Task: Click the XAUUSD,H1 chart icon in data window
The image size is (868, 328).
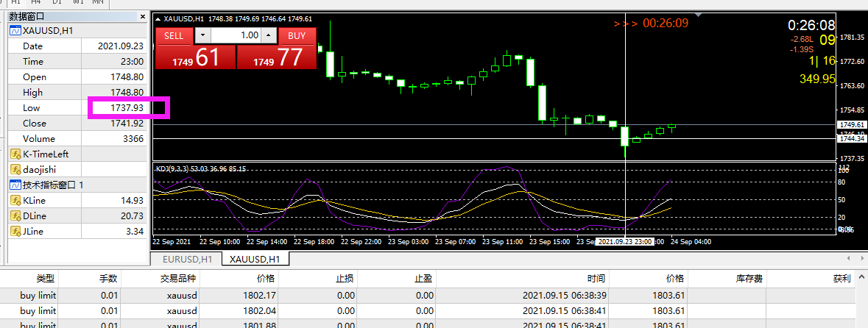Action: (14, 30)
